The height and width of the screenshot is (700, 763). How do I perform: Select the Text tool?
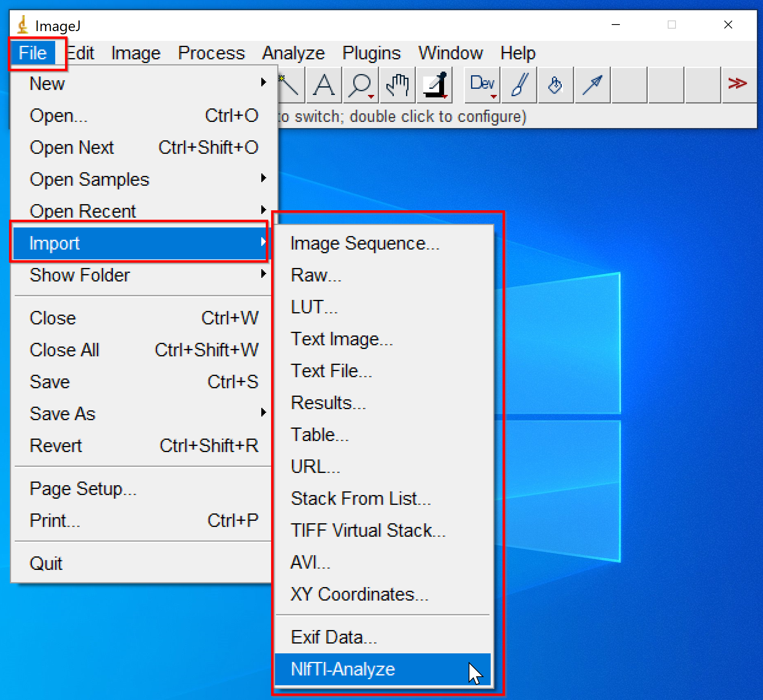(324, 85)
